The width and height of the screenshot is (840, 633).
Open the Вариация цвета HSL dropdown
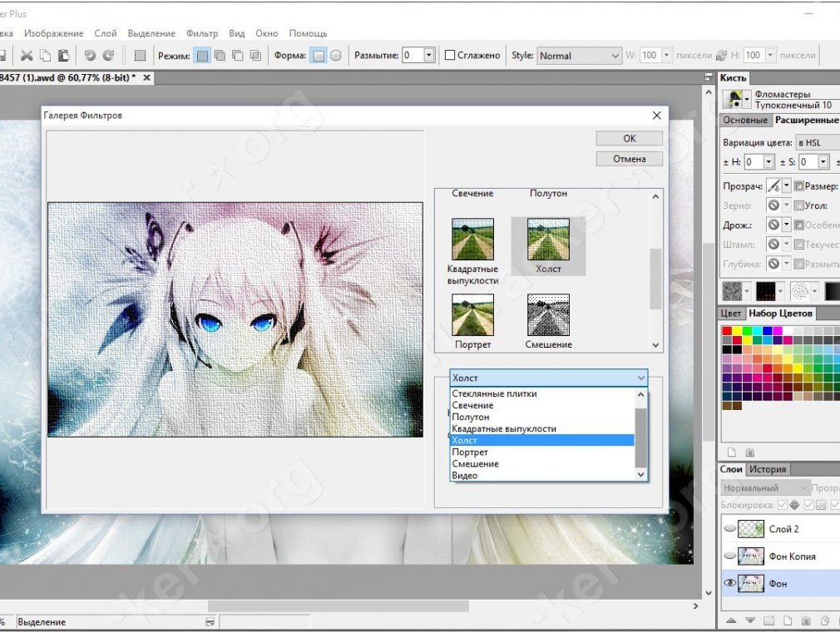[818, 142]
